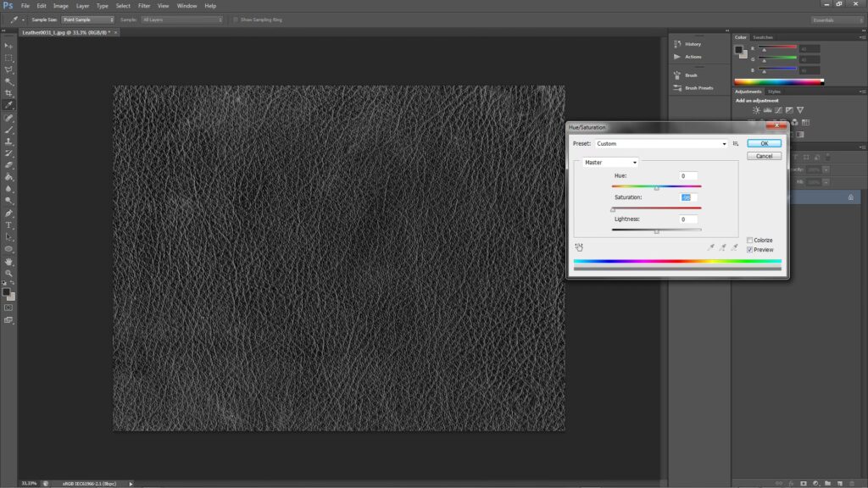Select the Crop tool in the toolbar

(x=8, y=93)
